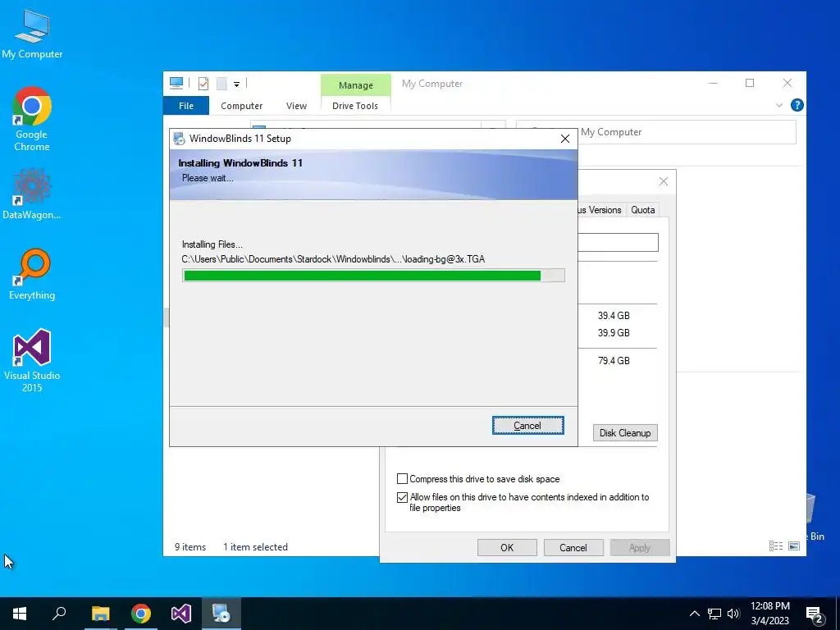Switch Explorer to large icons view
The width and height of the screenshot is (840, 630).
(x=794, y=546)
